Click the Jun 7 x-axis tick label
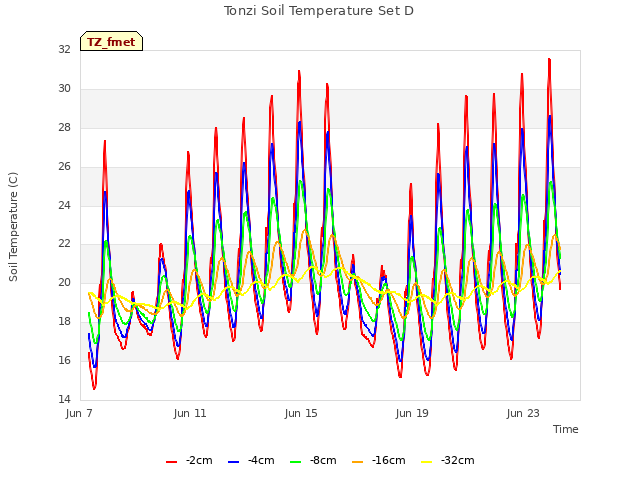This screenshot has width=640, height=480. point(79,413)
